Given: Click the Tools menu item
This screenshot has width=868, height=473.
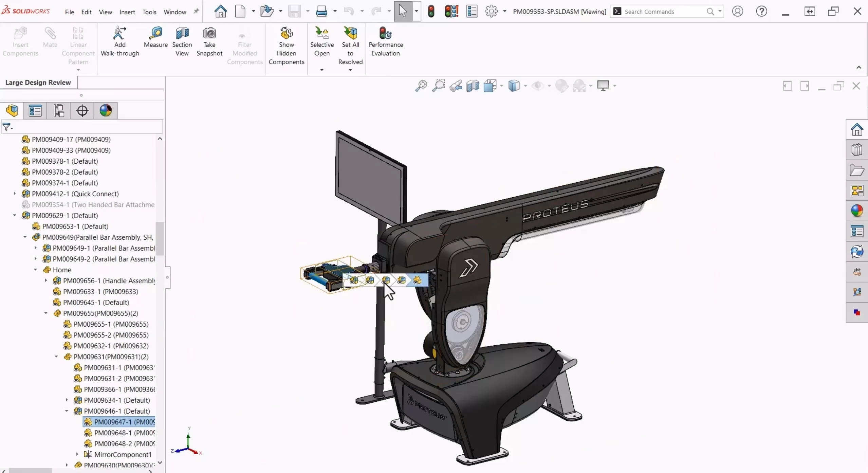Looking at the screenshot, I should click(149, 11).
